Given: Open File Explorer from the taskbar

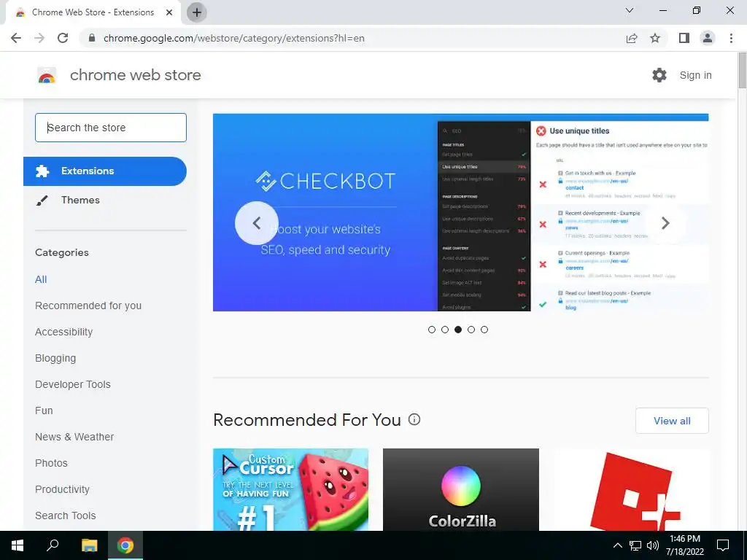Looking at the screenshot, I should (x=89, y=545).
